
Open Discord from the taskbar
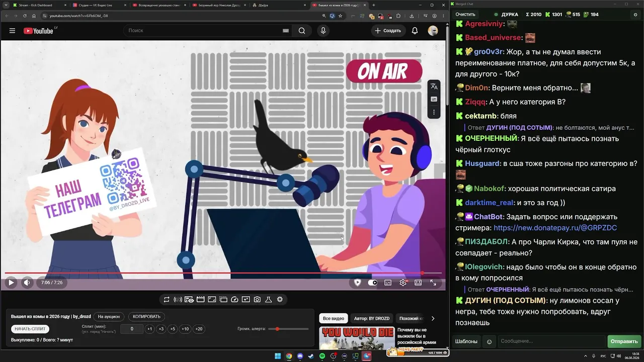tap(300, 356)
